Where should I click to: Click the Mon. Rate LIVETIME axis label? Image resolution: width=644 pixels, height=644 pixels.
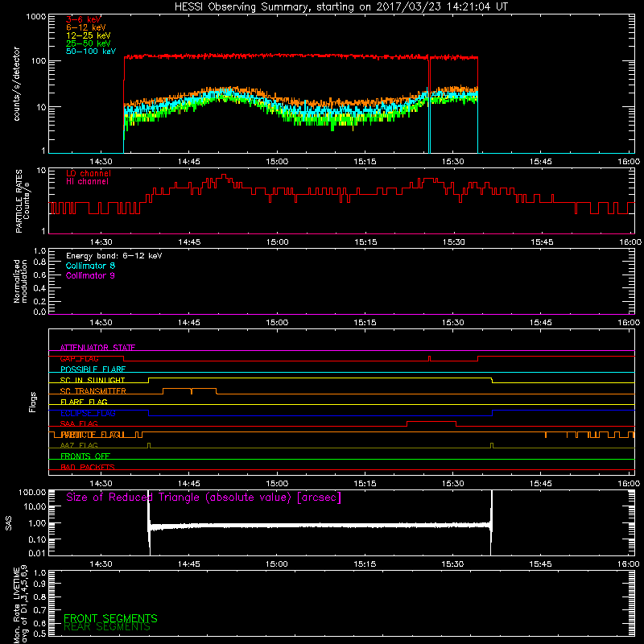[x=20, y=605]
